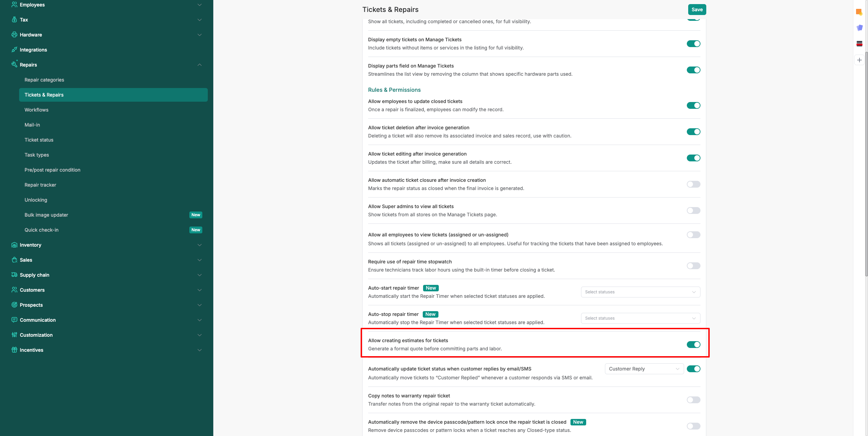The width and height of the screenshot is (868, 436).
Task: Click the Inventory warehouse icon
Action: (x=14, y=245)
